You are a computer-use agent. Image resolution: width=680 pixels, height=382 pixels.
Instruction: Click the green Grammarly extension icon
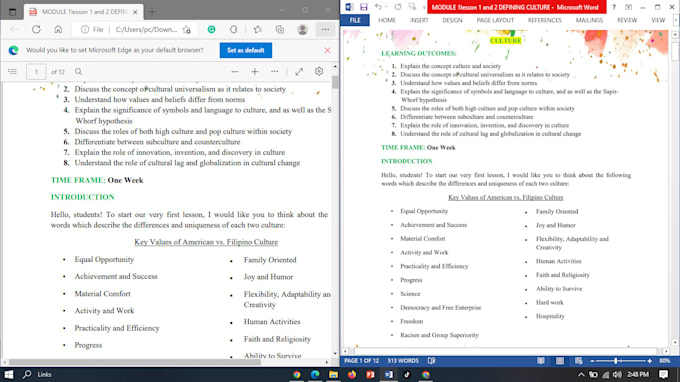pyautogui.click(x=211, y=29)
